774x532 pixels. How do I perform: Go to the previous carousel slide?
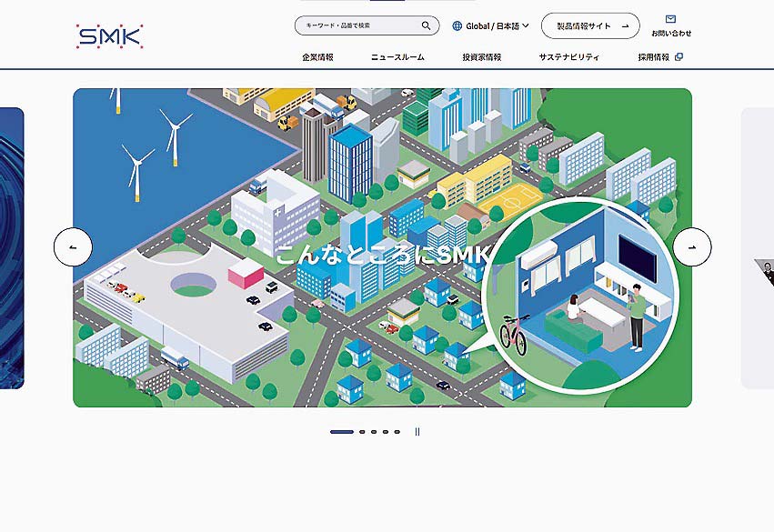73,246
